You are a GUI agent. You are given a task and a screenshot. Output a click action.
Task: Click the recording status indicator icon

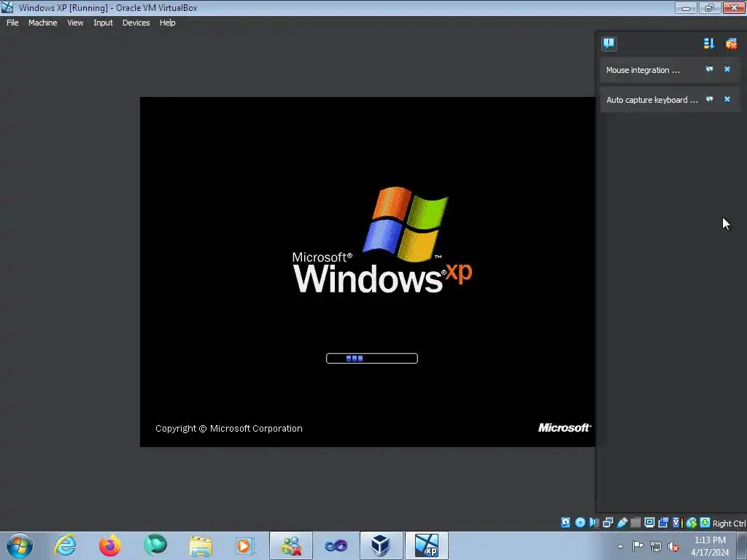point(662,523)
